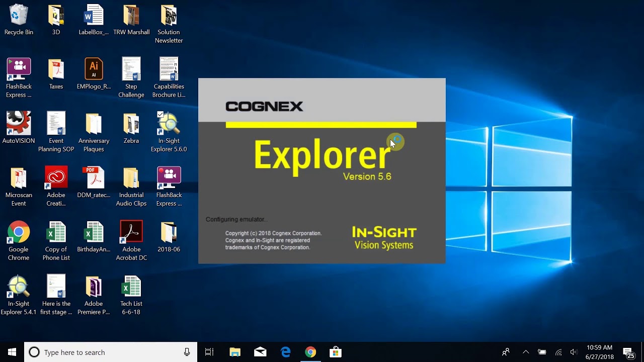Click the battery status tray icon
644x362 pixels.
[x=542, y=352]
